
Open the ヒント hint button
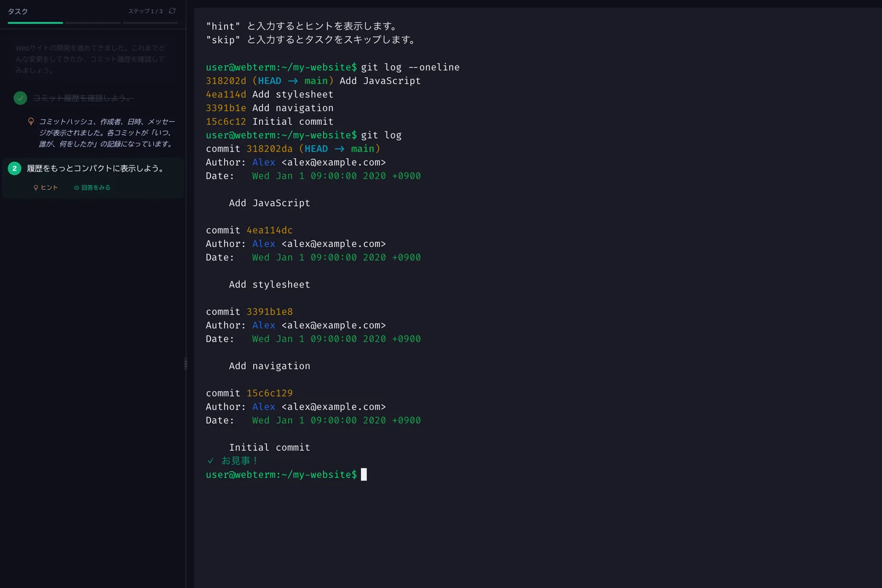[46, 188]
